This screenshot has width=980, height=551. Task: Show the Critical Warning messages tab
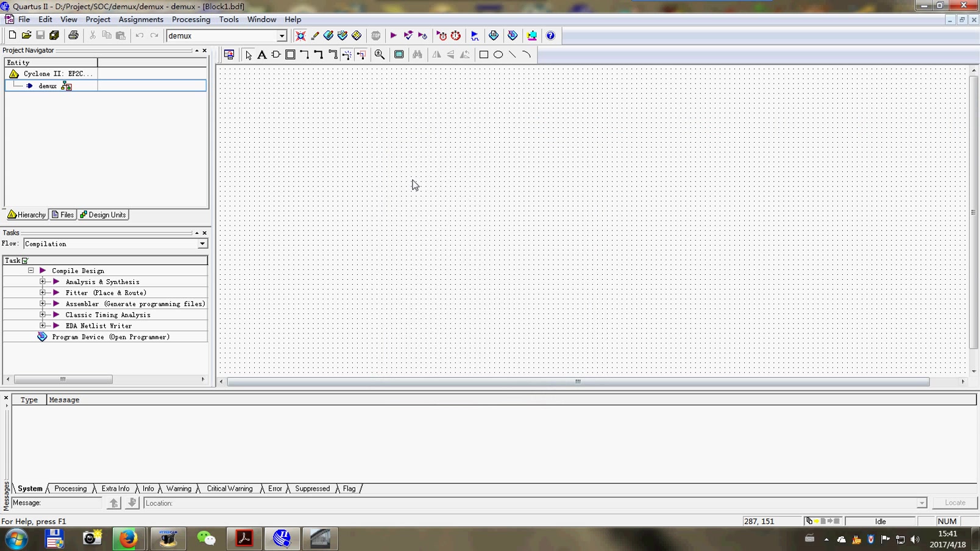pyautogui.click(x=229, y=488)
